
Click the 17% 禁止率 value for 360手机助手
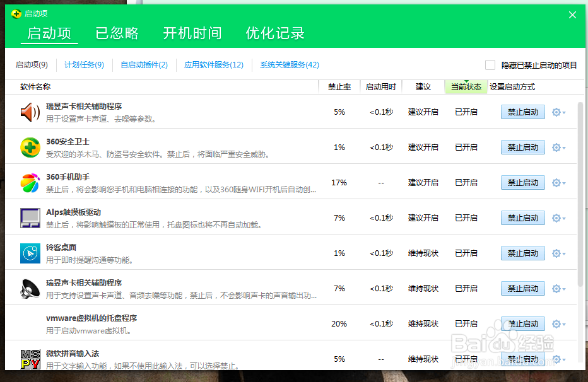pos(339,182)
